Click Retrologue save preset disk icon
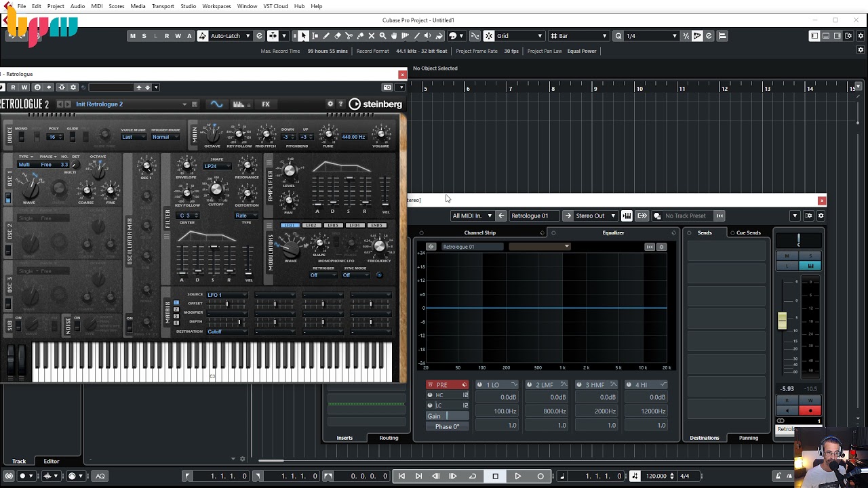868x488 pixels. click(x=195, y=104)
